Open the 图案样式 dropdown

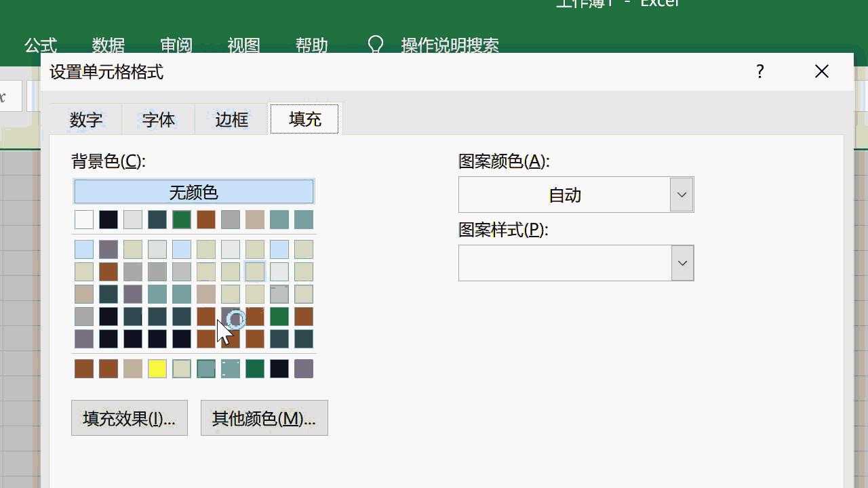point(682,262)
